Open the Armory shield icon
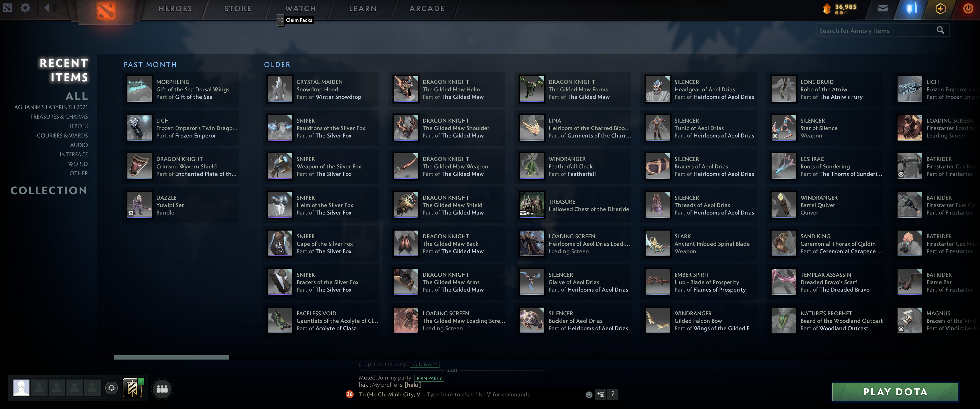 (x=912, y=8)
